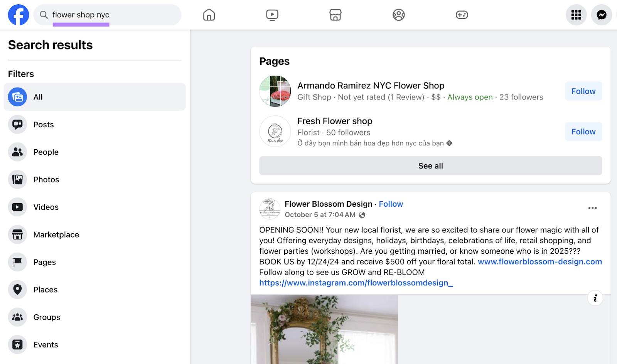Click the info icon on the post image
Screen dimensions: 617x364
pyautogui.click(x=595, y=298)
